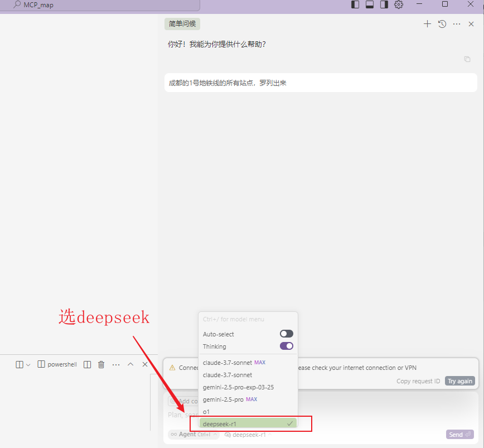This screenshot has height=448, width=484.
Task: Choose gemini-2.5-pro MAX model
Action: click(x=248, y=399)
